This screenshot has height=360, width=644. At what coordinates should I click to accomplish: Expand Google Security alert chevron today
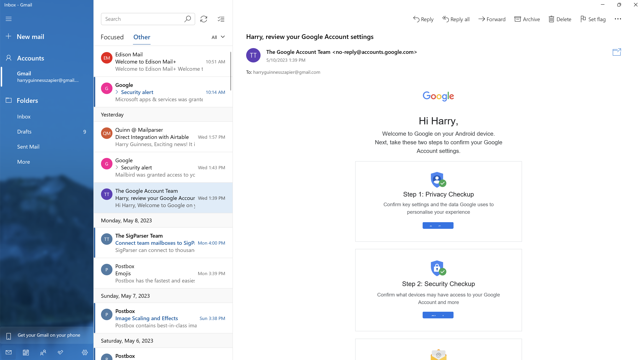(x=117, y=92)
